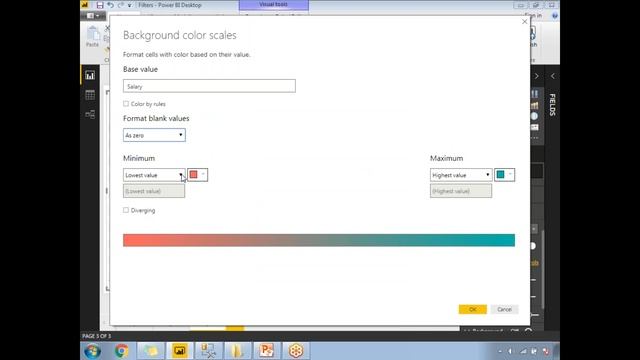Screen dimensions: 640x360
Task: Open the Relationships model view icon
Action: (90, 114)
